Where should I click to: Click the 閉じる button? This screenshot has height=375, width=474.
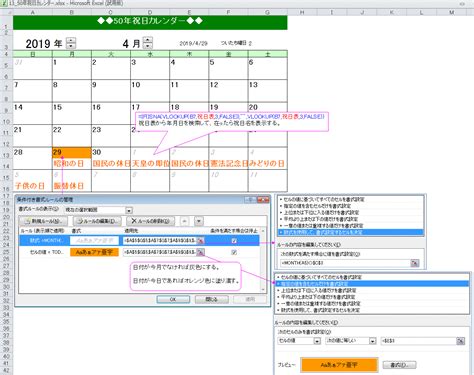(212, 299)
